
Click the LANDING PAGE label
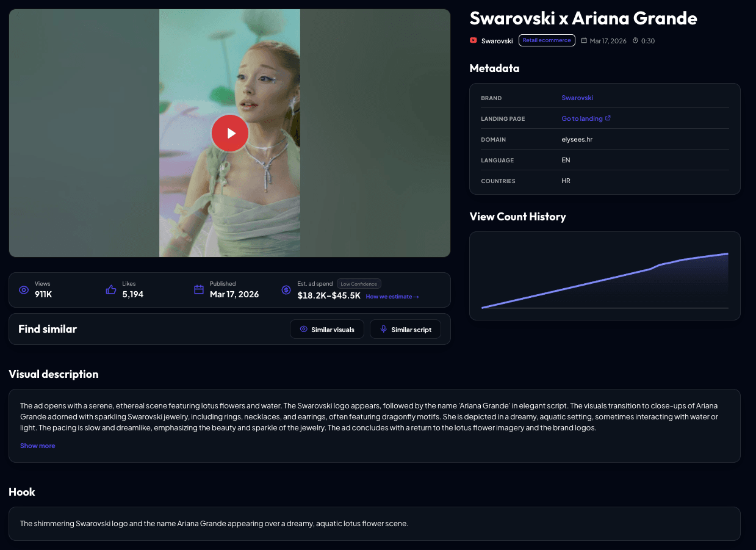(x=503, y=119)
